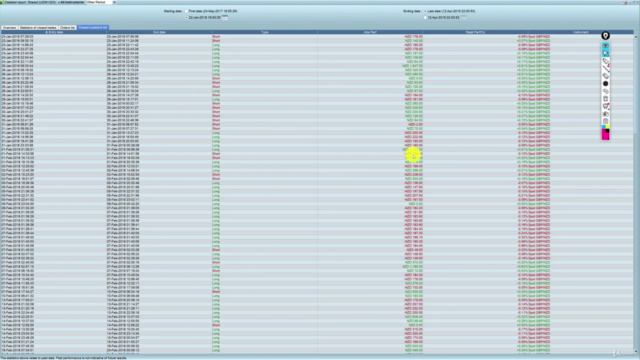
Task: Click the All instruments label in header
Action: pyautogui.click(x=72, y=2)
